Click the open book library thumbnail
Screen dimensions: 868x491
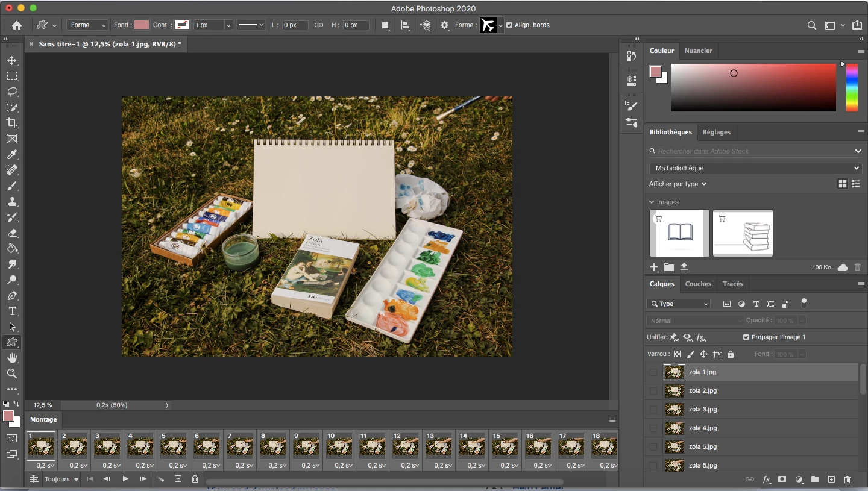[679, 233]
